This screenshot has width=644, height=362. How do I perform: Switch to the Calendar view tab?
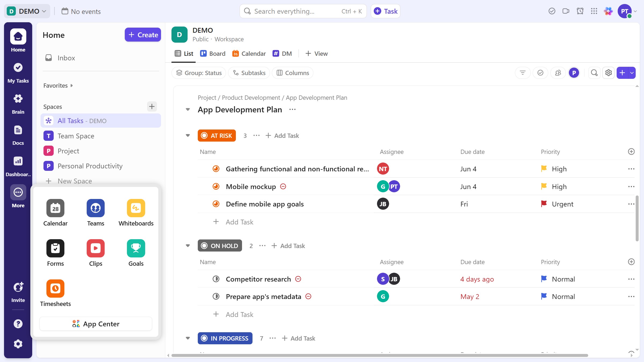click(249, 54)
